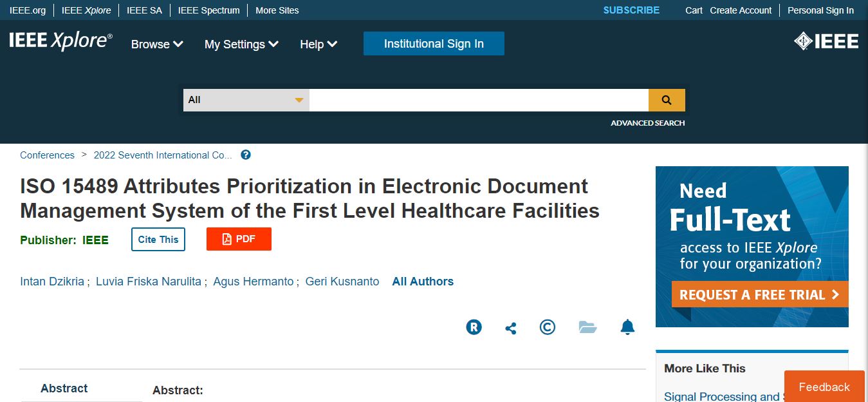Click the copyright icon
868x402 pixels.
click(548, 327)
